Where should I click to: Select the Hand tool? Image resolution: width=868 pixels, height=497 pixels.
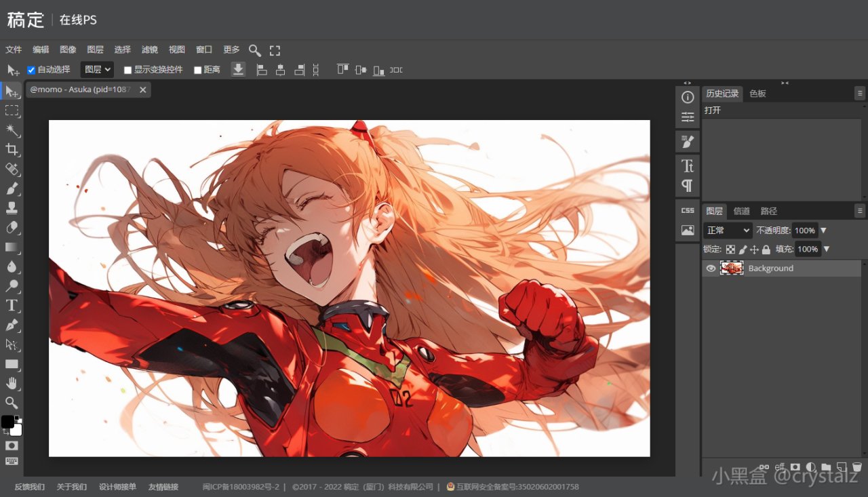pyautogui.click(x=12, y=383)
